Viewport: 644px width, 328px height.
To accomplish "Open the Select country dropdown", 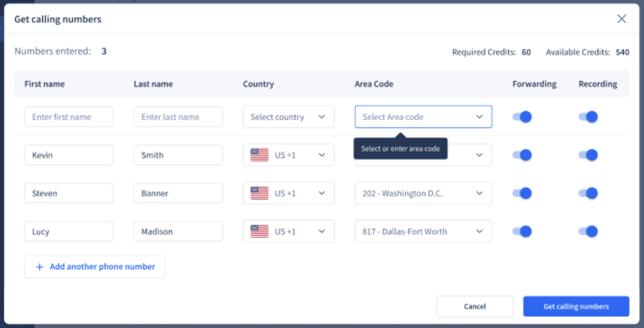I will click(288, 117).
